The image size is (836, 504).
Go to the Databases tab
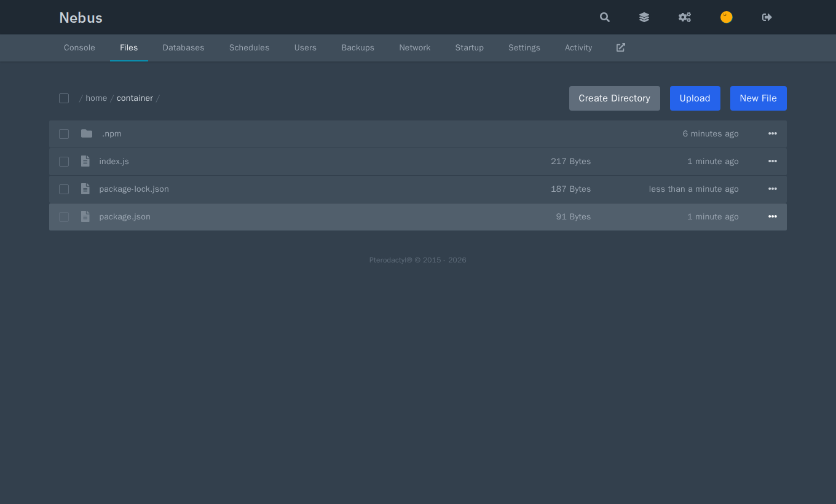pos(183,48)
